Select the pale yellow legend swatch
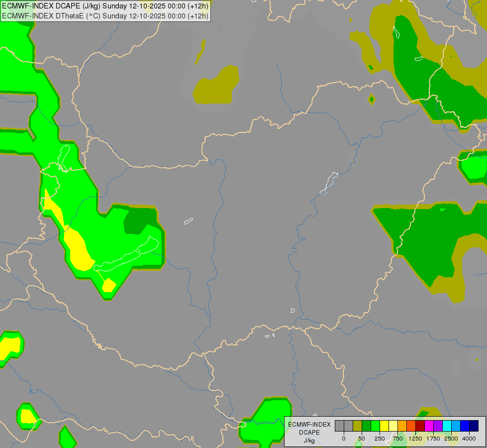Viewport: 487px width, 448px height. pyautogui.click(x=393, y=426)
